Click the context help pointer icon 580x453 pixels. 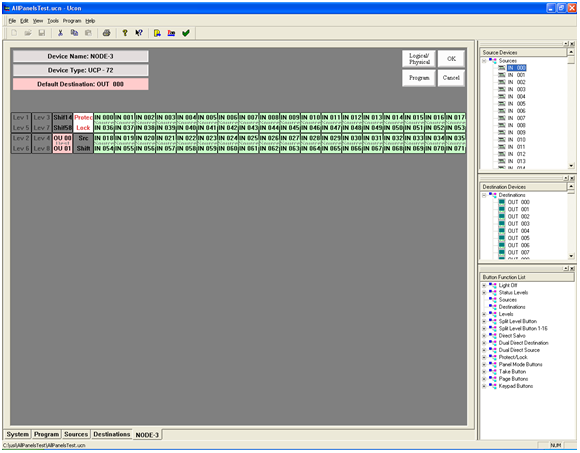click(x=139, y=33)
